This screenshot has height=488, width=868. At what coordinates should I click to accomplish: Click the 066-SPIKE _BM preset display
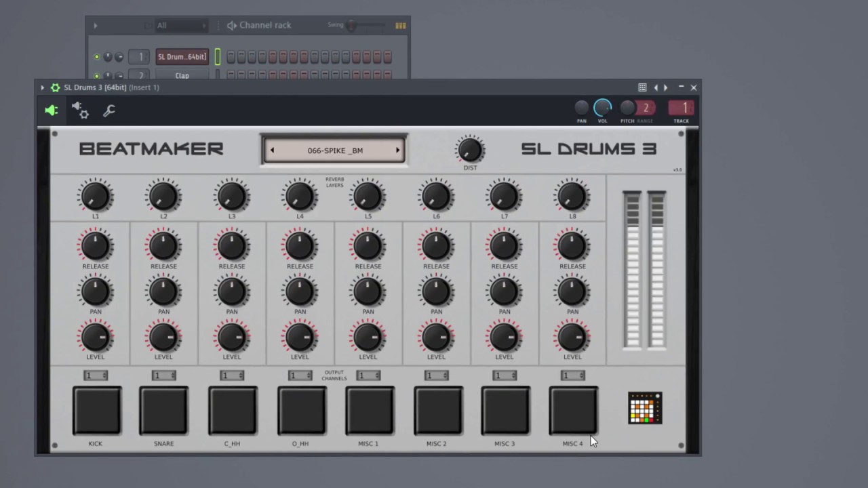point(335,150)
